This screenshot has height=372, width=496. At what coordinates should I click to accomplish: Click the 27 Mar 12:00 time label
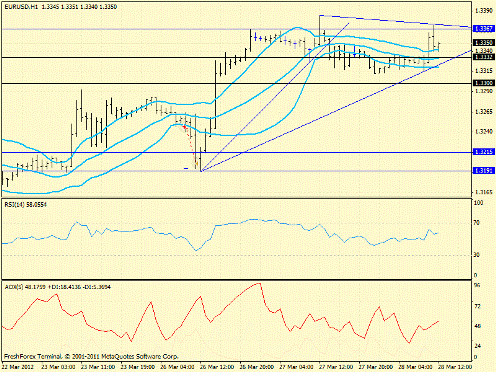click(336, 367)
